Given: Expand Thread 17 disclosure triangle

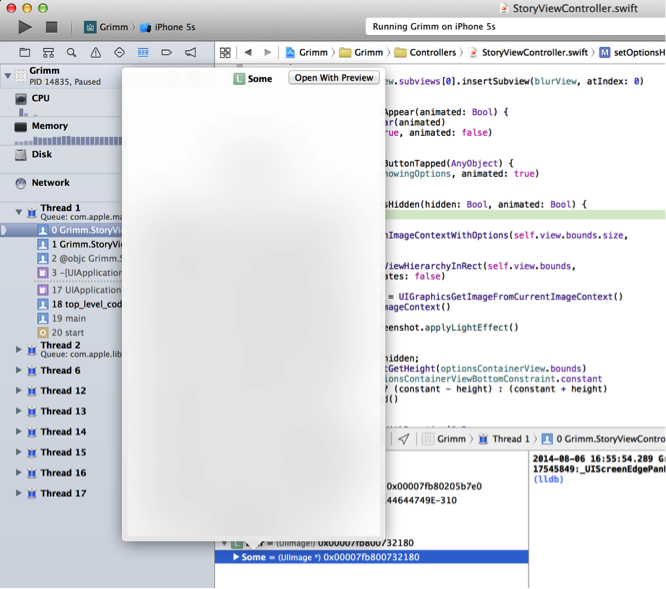Looking at the screenshot, I should coord(18,493).
